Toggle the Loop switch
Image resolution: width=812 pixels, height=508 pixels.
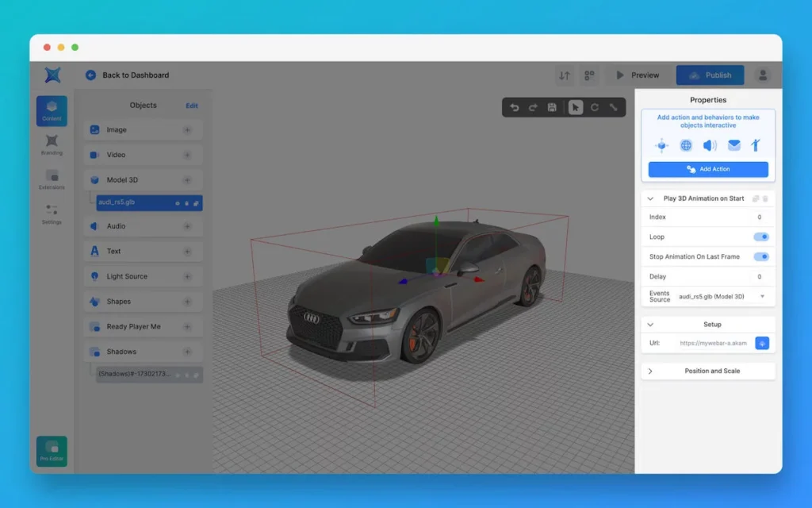coord(760,237)
